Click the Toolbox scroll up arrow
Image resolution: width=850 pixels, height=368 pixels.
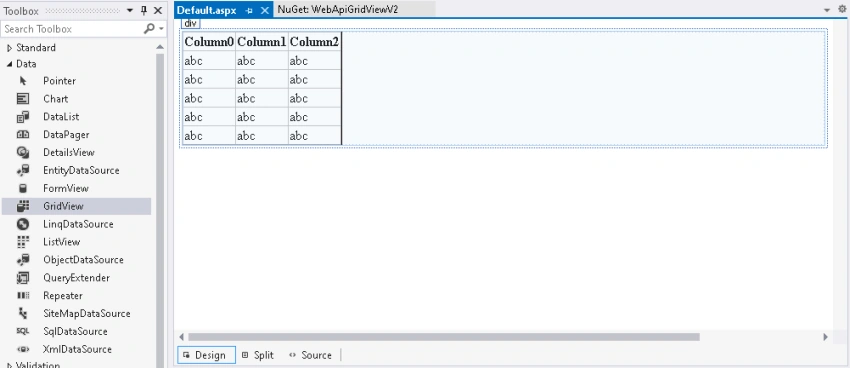160,48
